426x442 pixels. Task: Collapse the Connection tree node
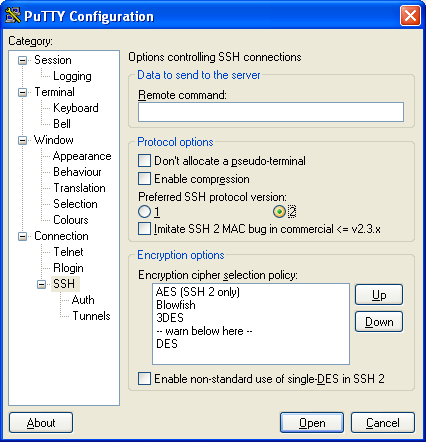tap(22, 236)
